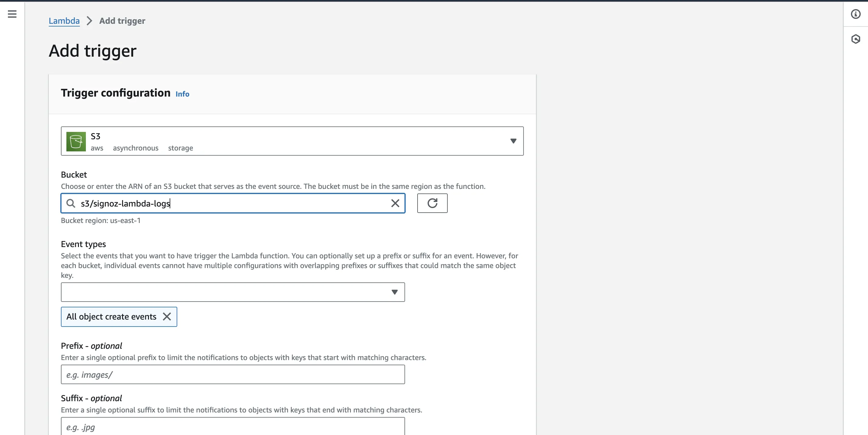Click the Suffix optional input field
Viewport: 868px width, 435px height.
tap(233, 426)
